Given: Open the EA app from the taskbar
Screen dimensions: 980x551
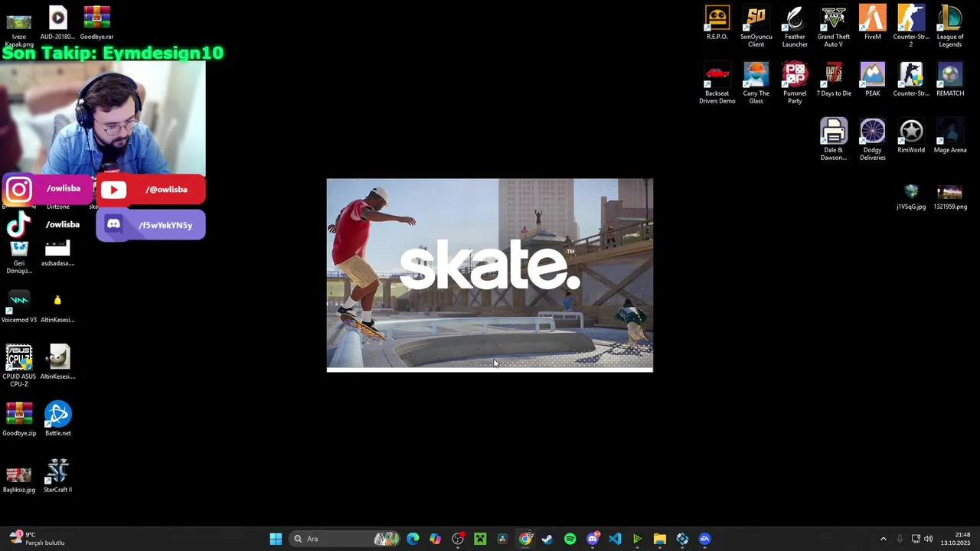Looking at the screenshot, I should [x=705, y=539].
